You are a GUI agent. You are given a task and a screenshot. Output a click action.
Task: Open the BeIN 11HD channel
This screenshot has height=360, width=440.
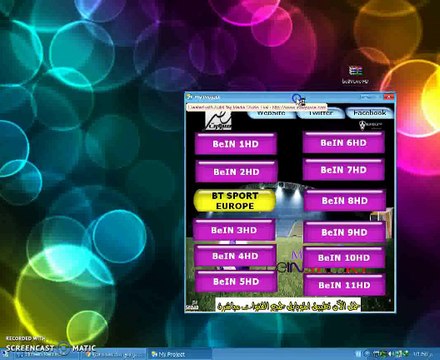(x=344, y=285)
